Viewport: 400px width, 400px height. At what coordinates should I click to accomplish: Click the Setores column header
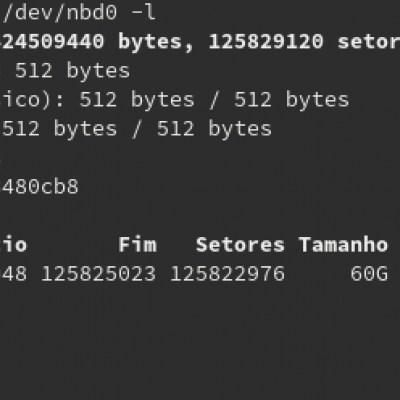[x=240, y=245]
